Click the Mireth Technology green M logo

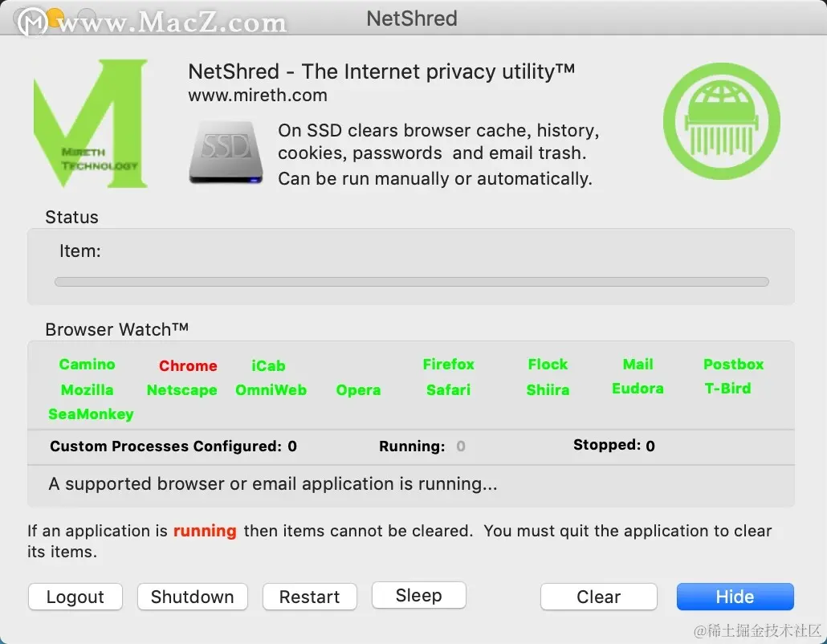[x=90, y=123]
